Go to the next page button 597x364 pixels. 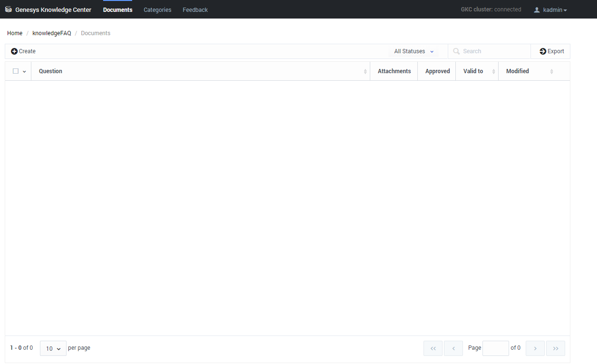click(x=535, y=348)
